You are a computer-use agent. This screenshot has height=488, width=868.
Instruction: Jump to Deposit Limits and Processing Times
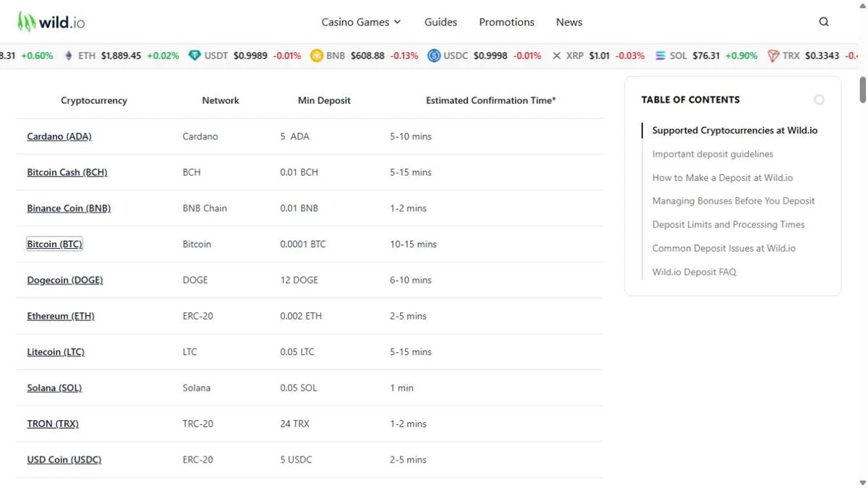point(728,225)
